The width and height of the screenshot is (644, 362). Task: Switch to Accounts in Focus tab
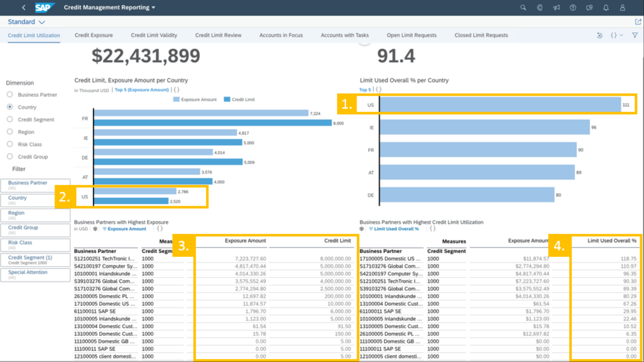pos(280,35)
